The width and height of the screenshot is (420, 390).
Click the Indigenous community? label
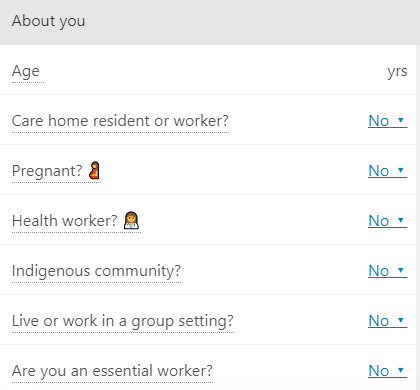pos(96,271)
